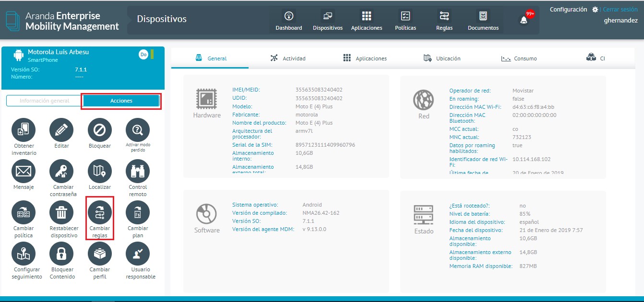Click the Cambiar reglas icon

click(100, 212)
